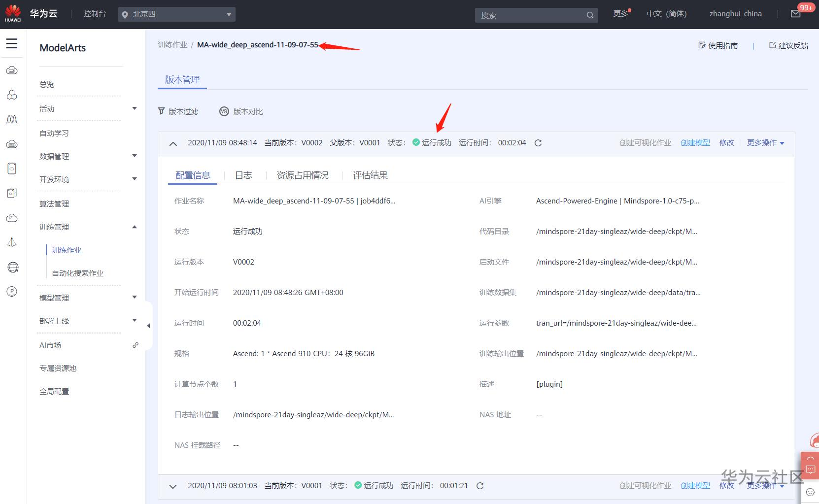Open the single tablet-with-cloud rail icon

point(12,168)
